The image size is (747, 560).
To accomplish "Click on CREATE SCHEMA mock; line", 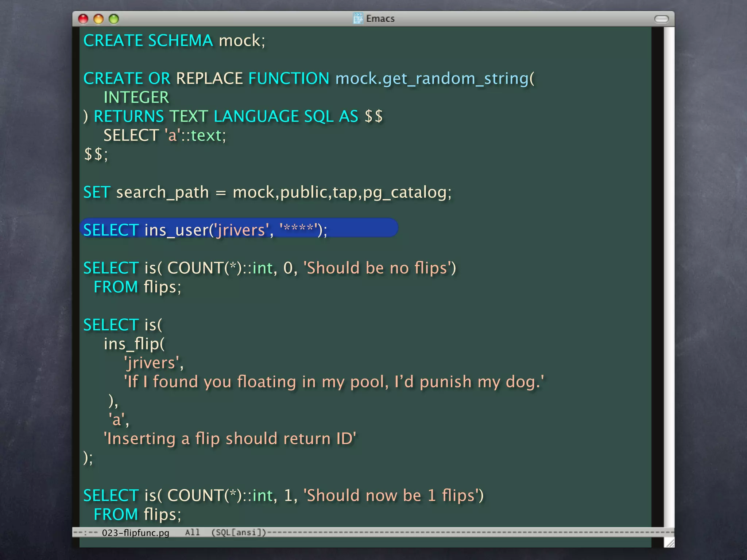I will coord(174,40).
